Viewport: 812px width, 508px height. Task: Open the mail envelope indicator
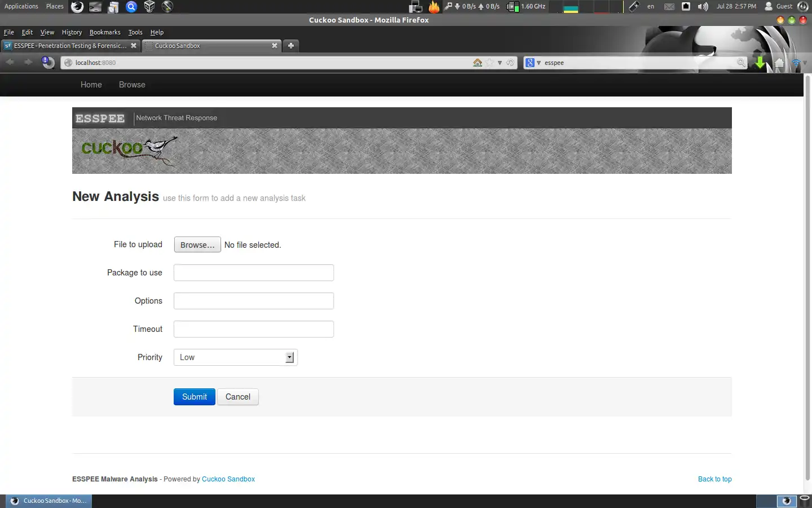pyautogui.click(x=669, y=7)
